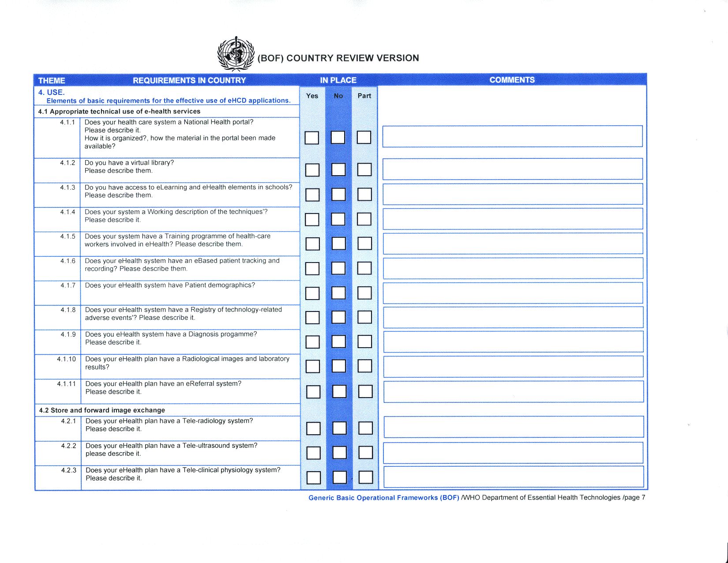This screenshot has width=728, height=563.
Task: Check Part for 4.1.6 eBased patient tracking
Action: [x=364, y=268]
